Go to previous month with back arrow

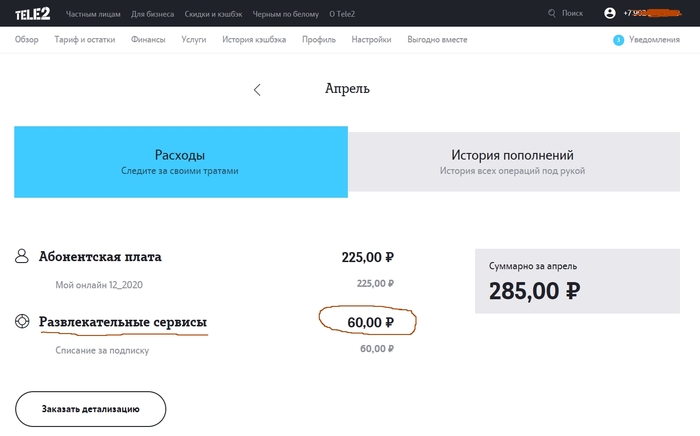(257, 89)
